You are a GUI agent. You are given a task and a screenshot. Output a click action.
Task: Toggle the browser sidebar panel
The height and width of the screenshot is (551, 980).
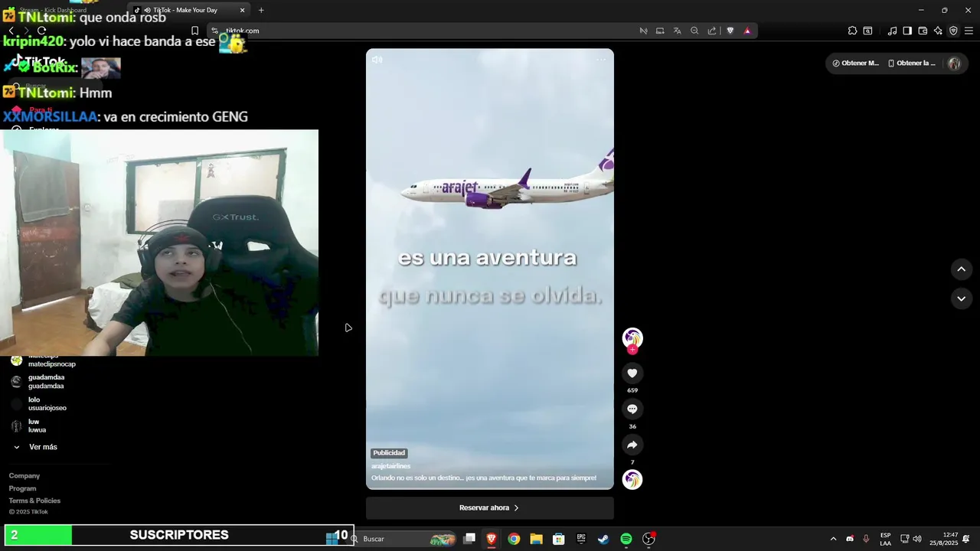[x=907, y=31]
